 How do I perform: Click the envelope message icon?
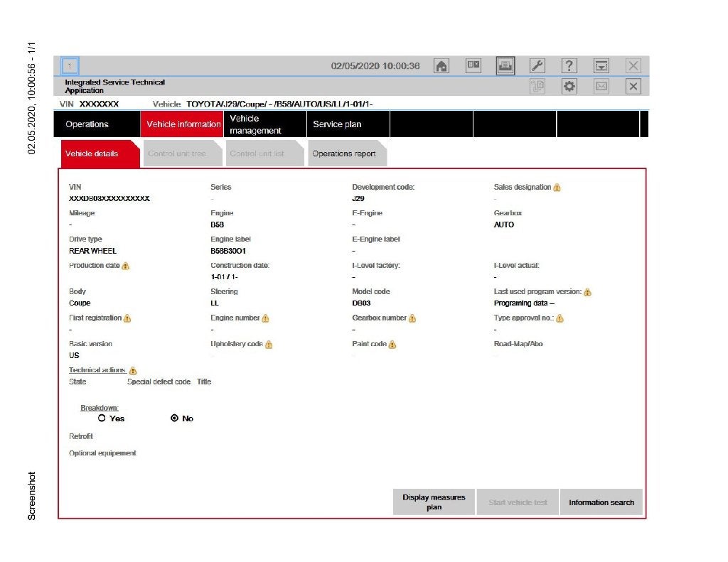click(601, 86)
